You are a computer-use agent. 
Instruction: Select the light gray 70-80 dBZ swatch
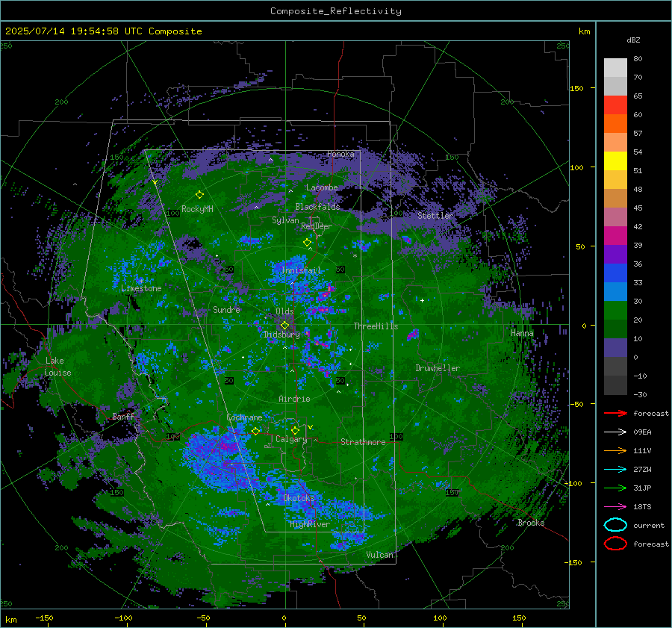click(615, 68)
